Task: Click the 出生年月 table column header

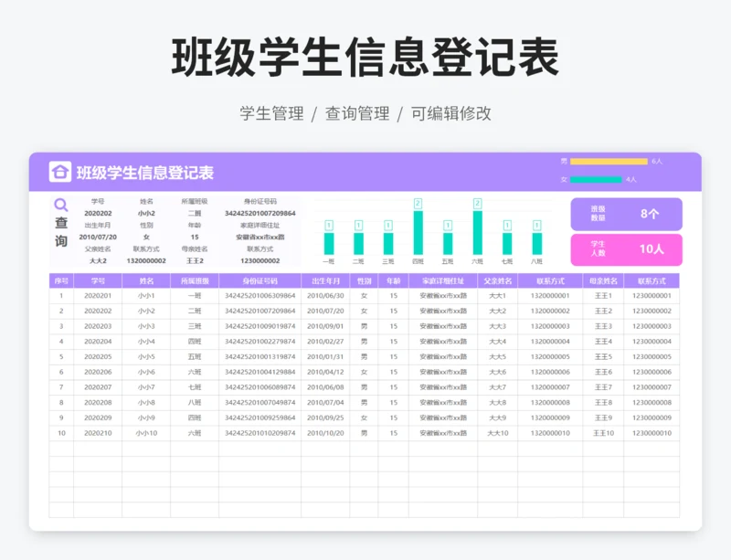Action: [325, 281]
